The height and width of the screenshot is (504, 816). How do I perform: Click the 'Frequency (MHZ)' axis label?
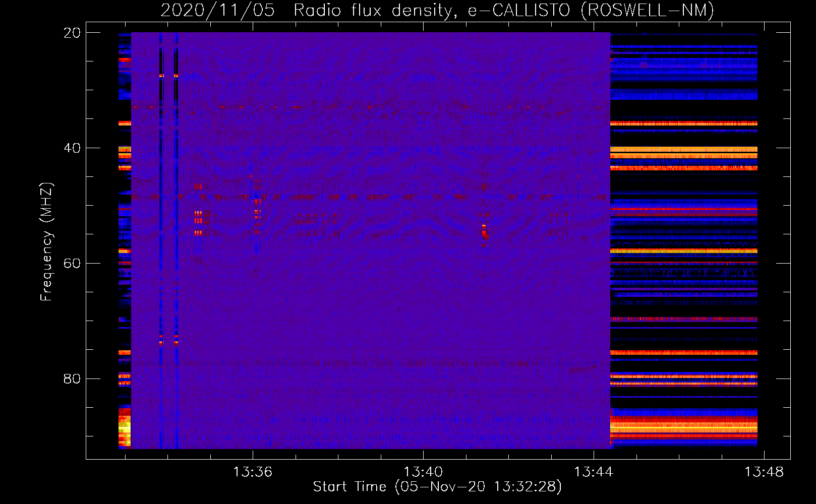point(46,242)
